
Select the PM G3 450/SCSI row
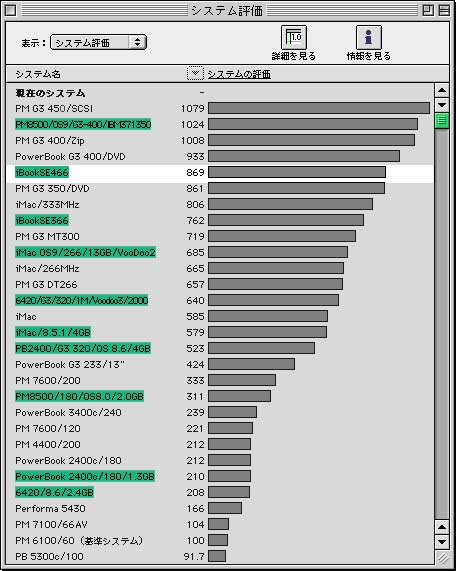(x=220, y=108)
